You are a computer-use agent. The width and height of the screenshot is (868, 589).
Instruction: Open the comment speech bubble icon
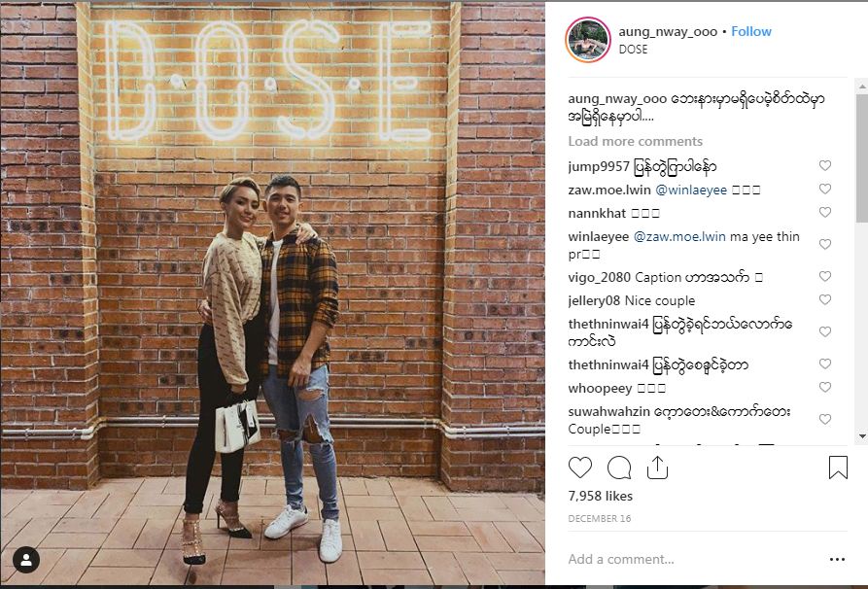click(x=619, y=468)
